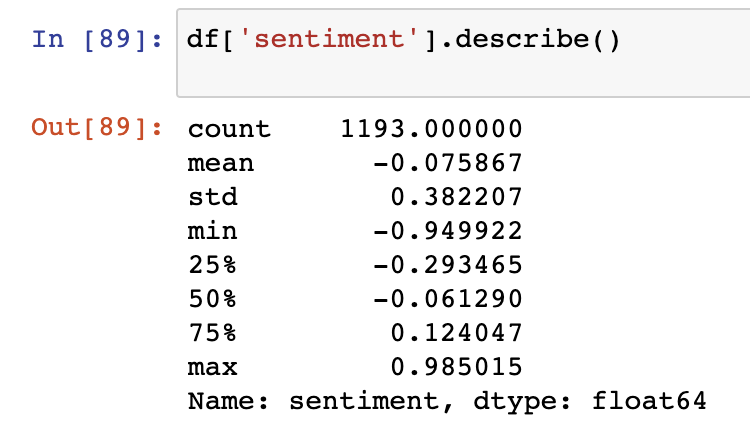Click the mean row label
This screenshot has height=430, width=750.
[221, 164]
